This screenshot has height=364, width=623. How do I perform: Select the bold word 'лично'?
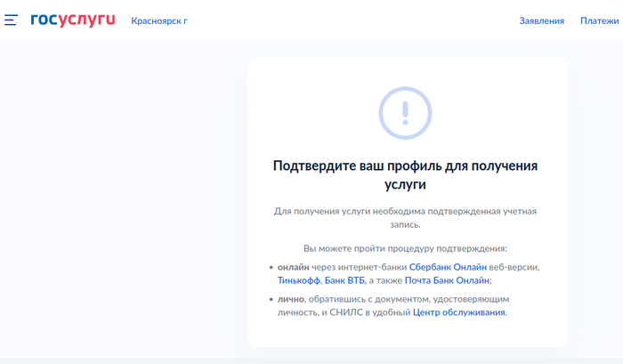pos(291,299)
